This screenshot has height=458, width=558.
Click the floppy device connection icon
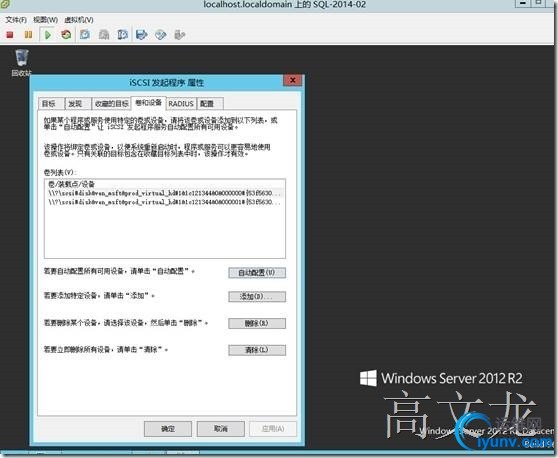pyautogui.click(x=142, y=35)
